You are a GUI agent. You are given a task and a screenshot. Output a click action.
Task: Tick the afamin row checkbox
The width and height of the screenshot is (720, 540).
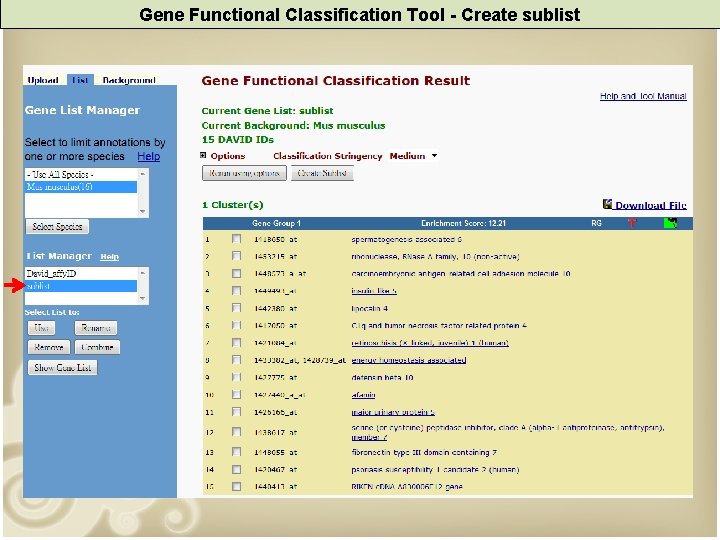pos(236,394)
